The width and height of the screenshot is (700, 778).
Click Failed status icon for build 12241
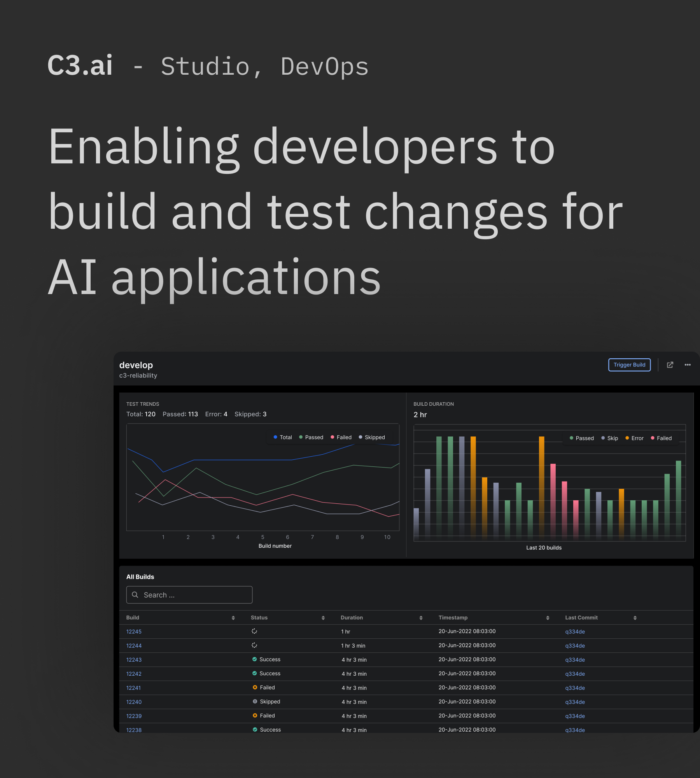click(255, 687)
